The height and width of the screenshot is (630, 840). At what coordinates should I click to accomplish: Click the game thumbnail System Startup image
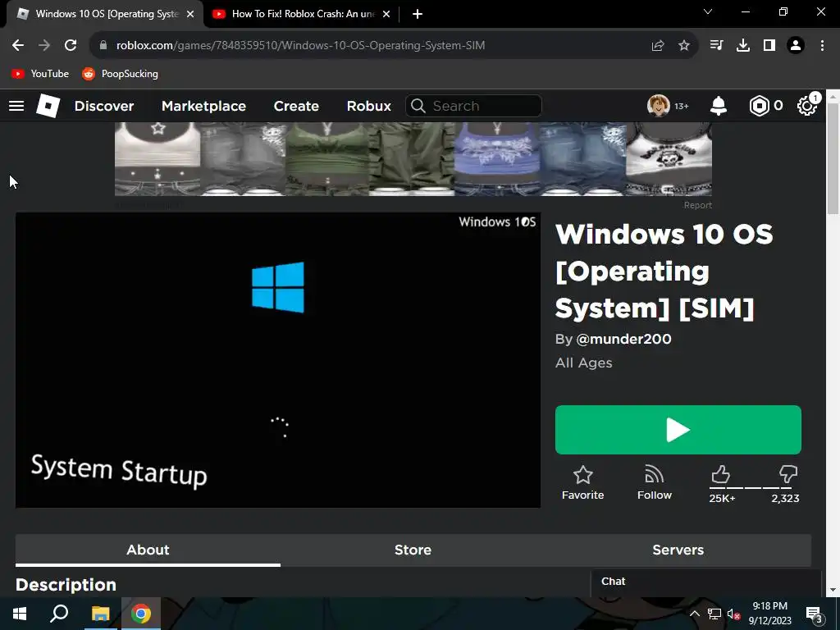[278, 360]
